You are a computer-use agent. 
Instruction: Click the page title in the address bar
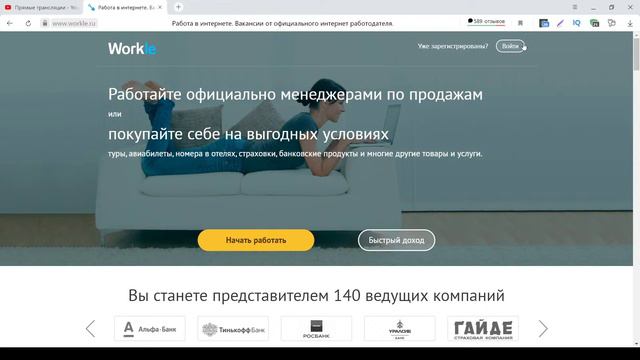tap(282, 23)
